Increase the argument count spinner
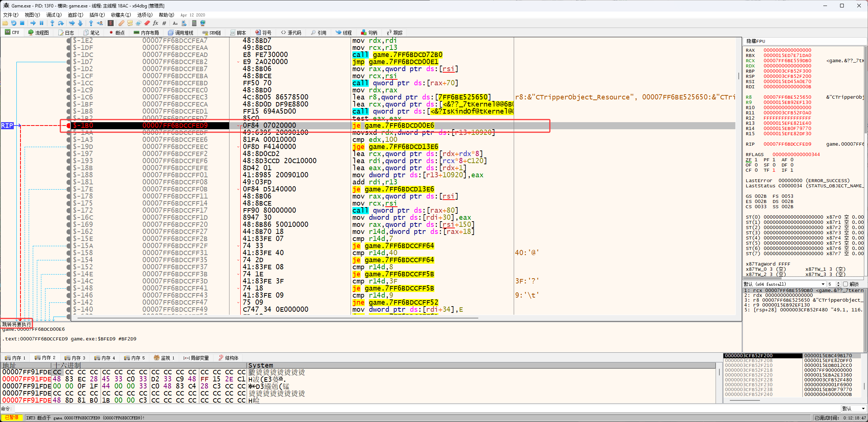This screenshot has width=868, height=422. (838, 283)
